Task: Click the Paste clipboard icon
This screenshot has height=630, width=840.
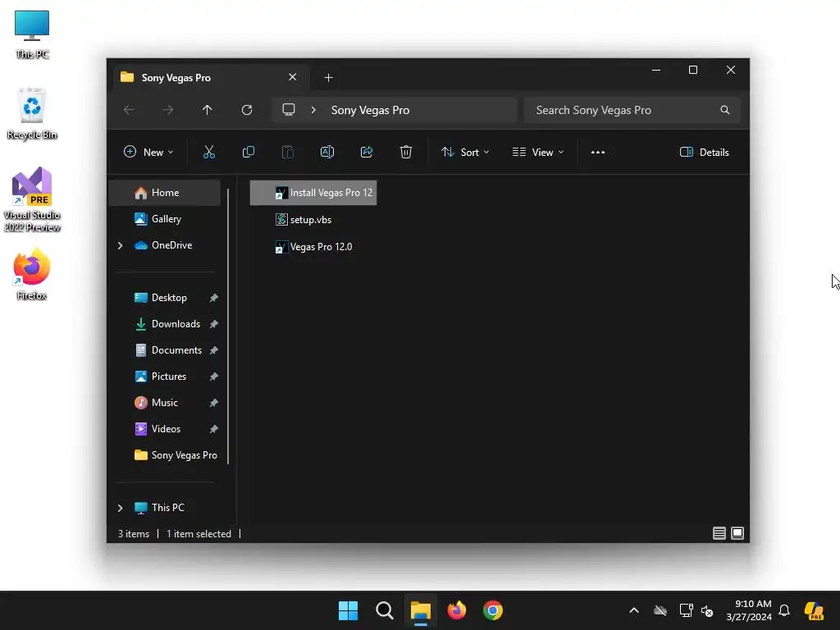Action: pos(288,152)
